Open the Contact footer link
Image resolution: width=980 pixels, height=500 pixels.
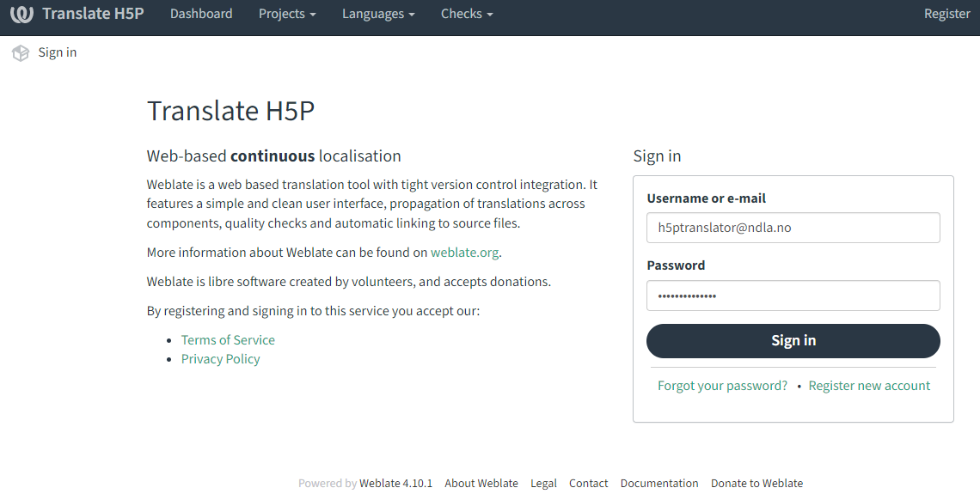coord(588,483)
